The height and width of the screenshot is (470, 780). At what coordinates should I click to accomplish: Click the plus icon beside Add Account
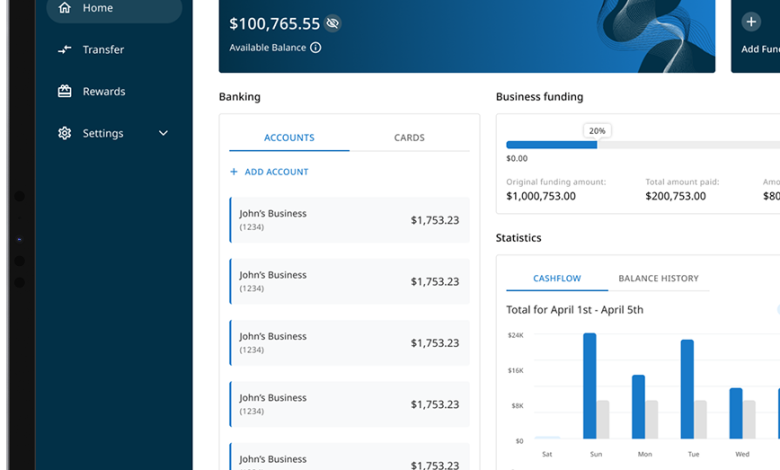[x=234, y=172]
